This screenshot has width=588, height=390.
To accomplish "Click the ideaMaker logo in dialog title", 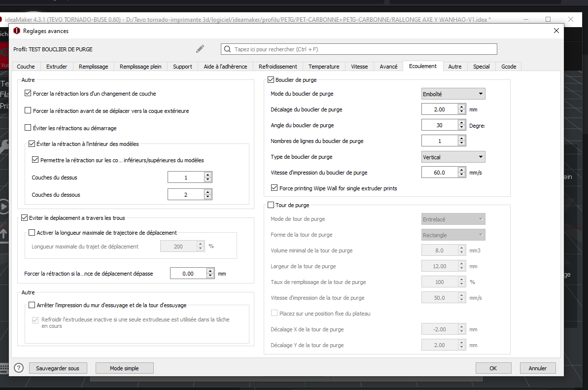I will click(16, 31).
